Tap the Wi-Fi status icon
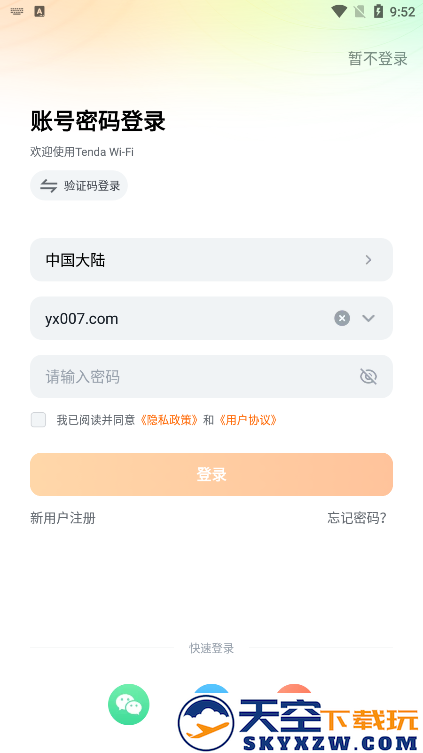The height and width of the screenshot is (753, 423). [339, 11]
